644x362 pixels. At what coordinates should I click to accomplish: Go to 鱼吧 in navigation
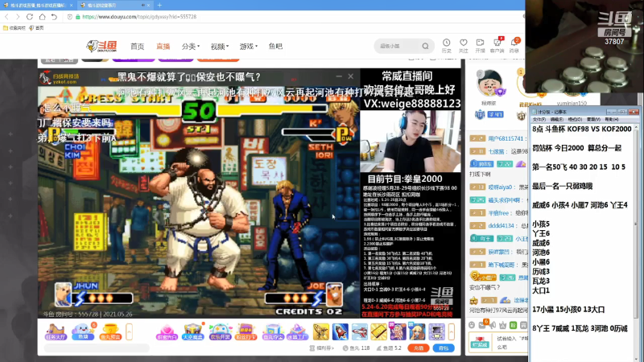[275, 47]
